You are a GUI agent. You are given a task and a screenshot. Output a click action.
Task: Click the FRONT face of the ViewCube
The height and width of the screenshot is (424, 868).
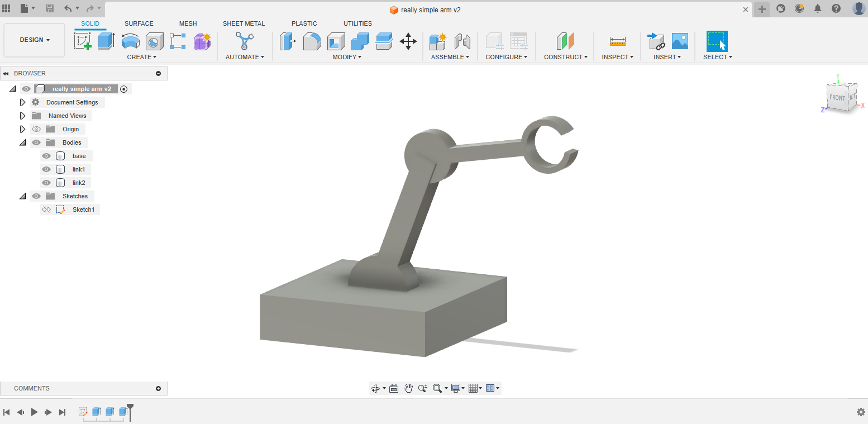tap(837, 98)
